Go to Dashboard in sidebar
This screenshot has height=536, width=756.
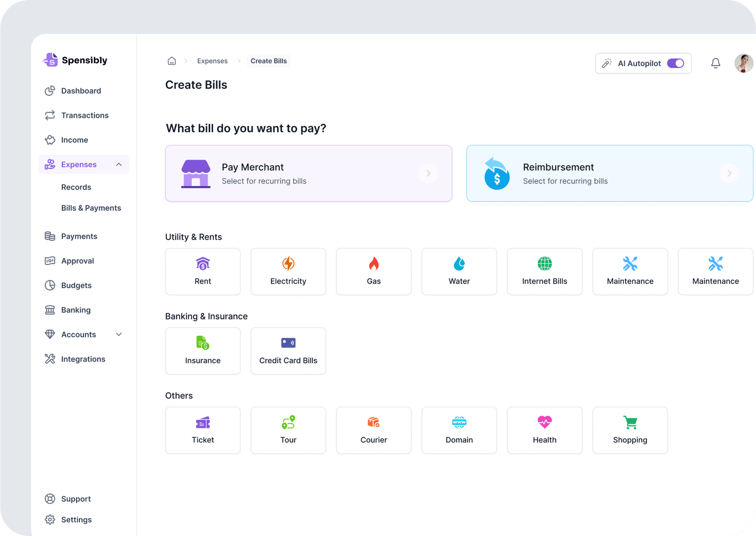(x=81, y=91)
